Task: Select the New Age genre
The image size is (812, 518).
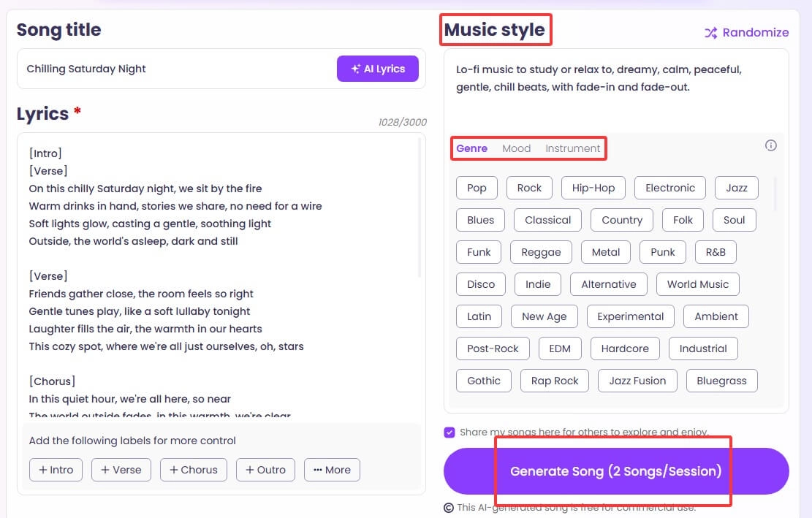Action: click(x=545, y=316)
